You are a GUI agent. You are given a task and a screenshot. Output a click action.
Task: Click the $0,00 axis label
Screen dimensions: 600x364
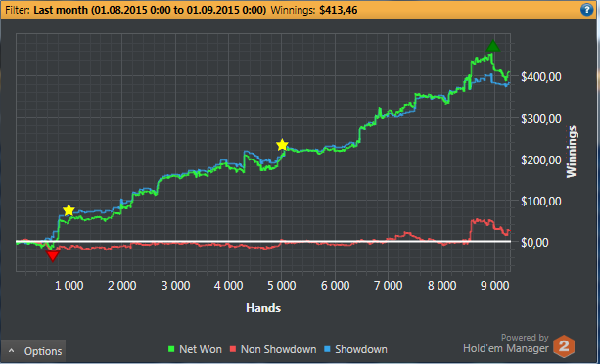(534, 242)
